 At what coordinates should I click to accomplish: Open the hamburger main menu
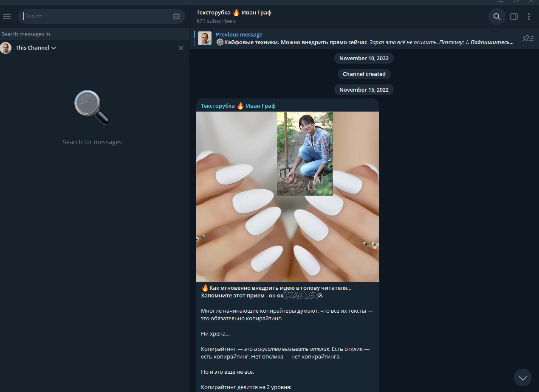coord(7,17)
